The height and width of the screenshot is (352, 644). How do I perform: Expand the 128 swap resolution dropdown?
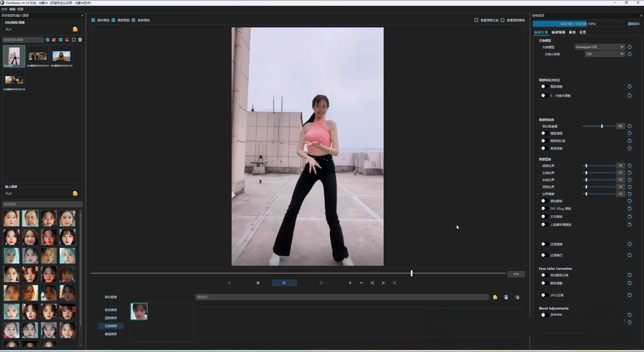pyautogui.click(x=604, y=54)
